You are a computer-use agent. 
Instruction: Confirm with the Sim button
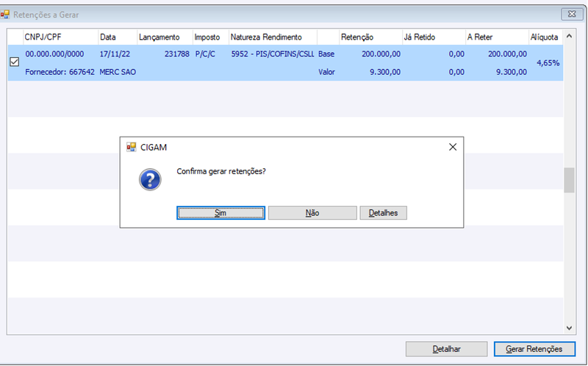point(220,212)
